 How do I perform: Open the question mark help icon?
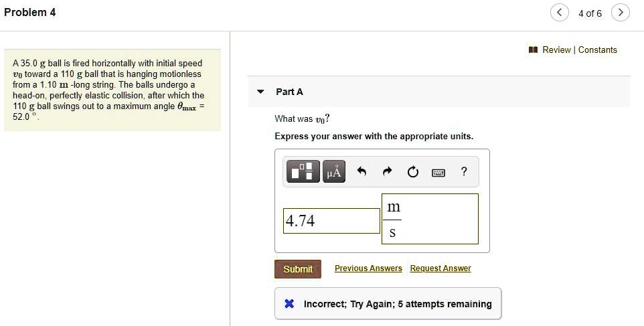point(464,171)
